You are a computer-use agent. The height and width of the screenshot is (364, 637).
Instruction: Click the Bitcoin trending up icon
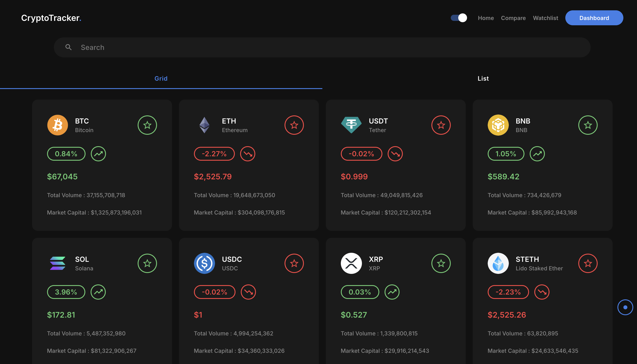click(x=98, y=154)
